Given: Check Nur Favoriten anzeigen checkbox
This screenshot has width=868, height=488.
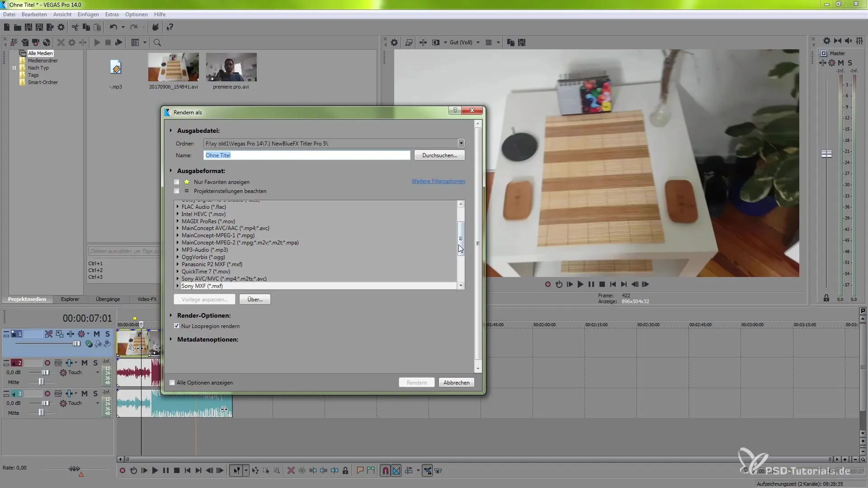Looking at the screenshot, I should [177, 182].
